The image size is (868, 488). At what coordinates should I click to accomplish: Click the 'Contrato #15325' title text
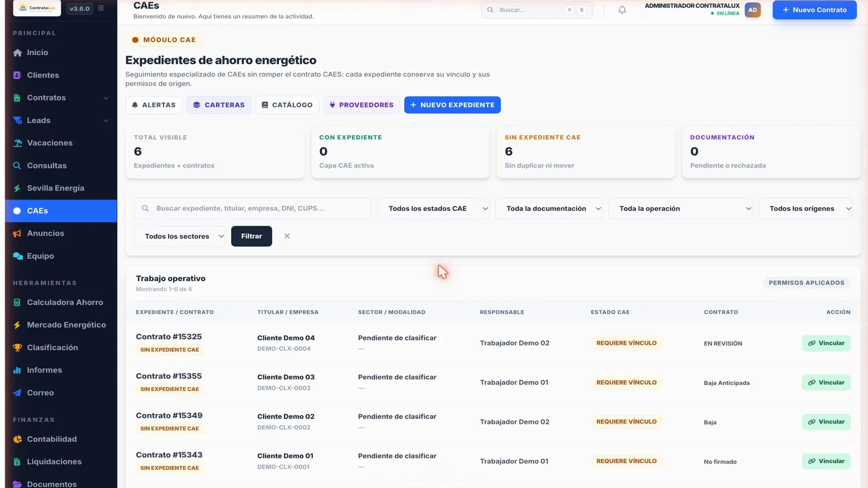coord(169,337)
